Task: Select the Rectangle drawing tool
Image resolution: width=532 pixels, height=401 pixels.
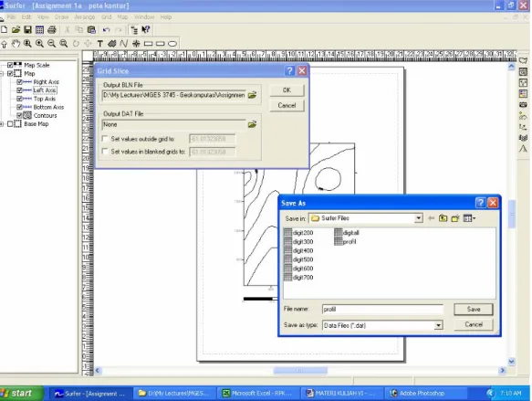Action: point(148,44)
